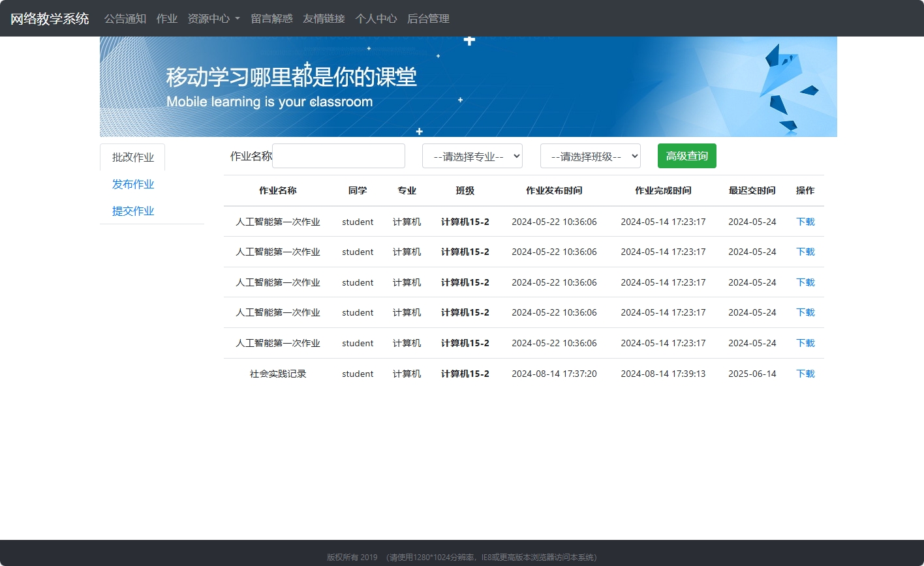The image size is (924, 566).
Task: Expand the 资源中心 navigation dropdown
Action: click(213, 18)
